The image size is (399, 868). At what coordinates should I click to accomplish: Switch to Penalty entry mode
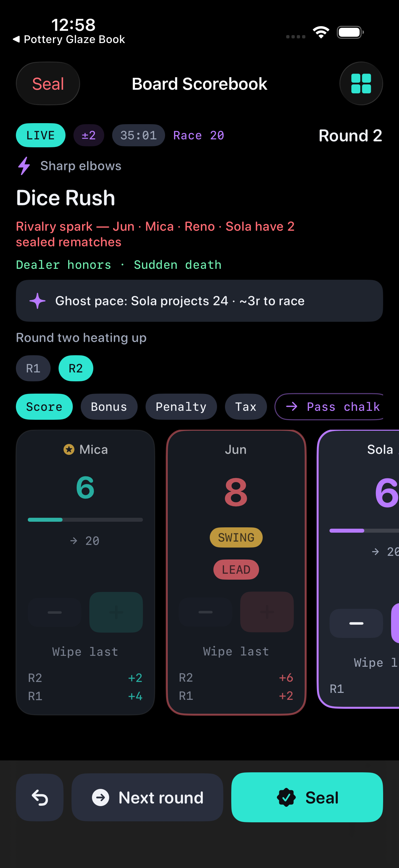pyautogui.click(x=181, y=407)
